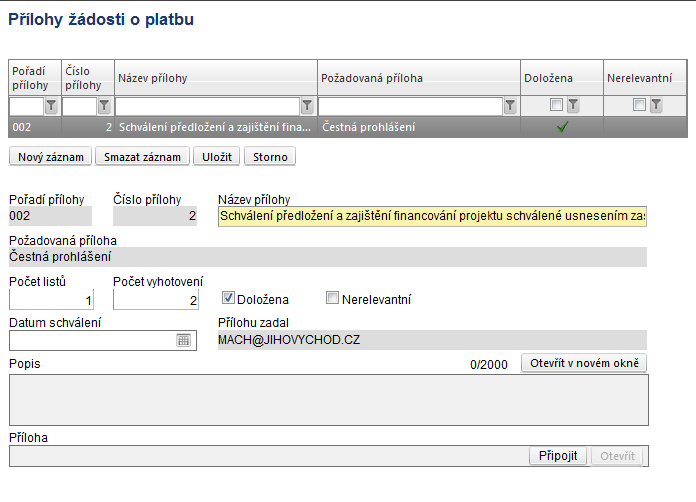Toggle the Nerelevantní filter checkbox in table header
Image resolution: width=696 pixels, height=502 pixels.
pyautogui.click(x=639, y=104)
